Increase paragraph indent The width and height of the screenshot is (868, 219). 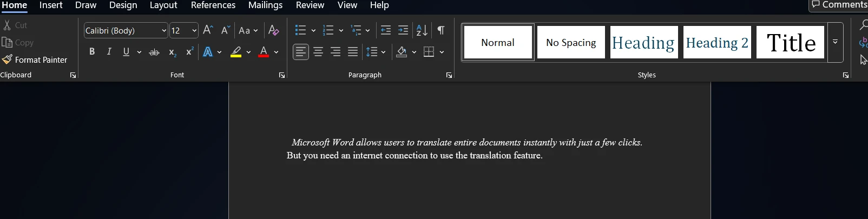coord(403,30)
